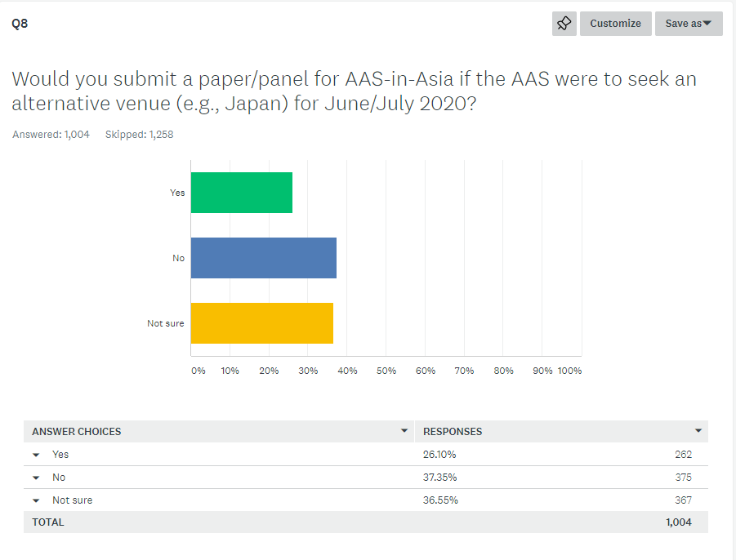
Task: Click the Yes label on chart axis
Action: (177, 193)
